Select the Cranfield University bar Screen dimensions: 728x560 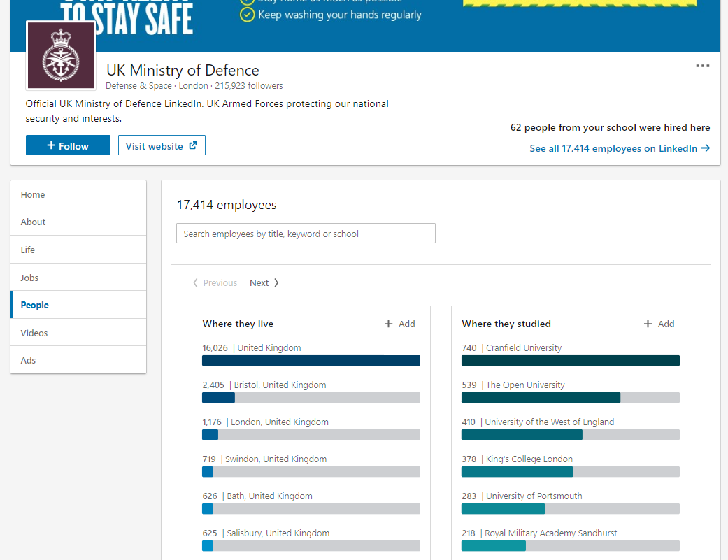[x=571, y=361]
